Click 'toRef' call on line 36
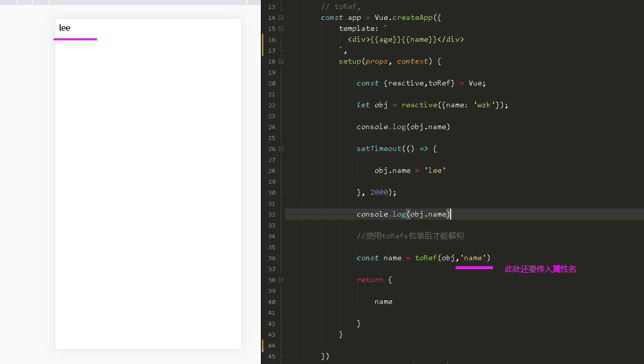 (426, 258)
